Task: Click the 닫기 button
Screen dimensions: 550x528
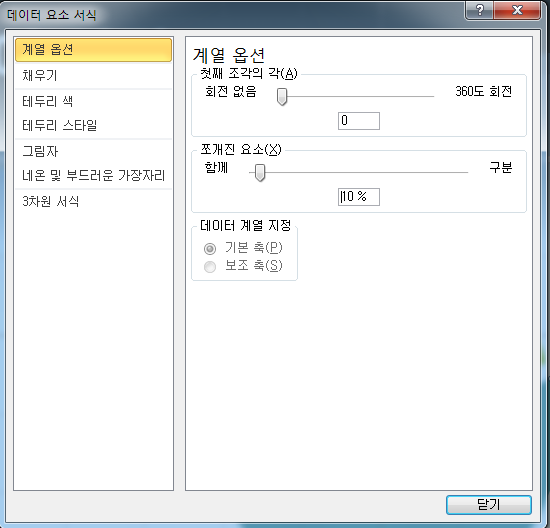Action: pos(489,505)
